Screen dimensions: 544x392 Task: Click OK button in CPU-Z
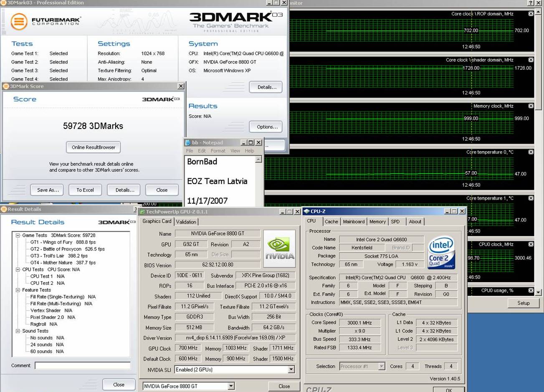click(449, 390)
